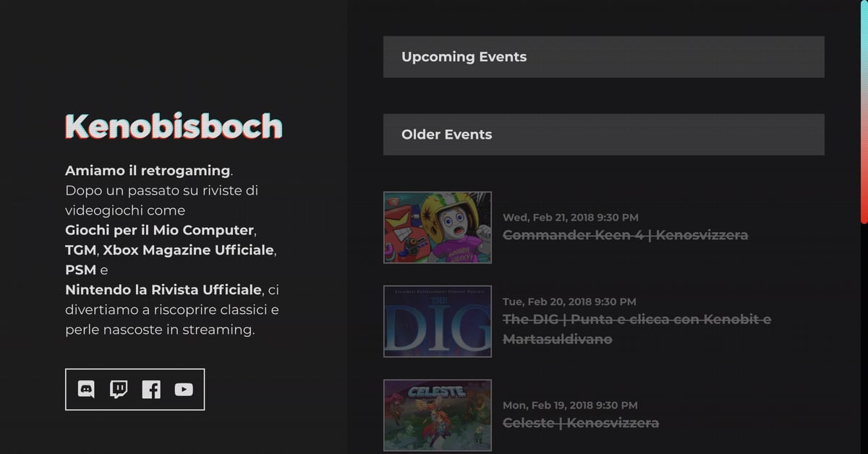Open Commander Keen 4 event thumbnail

(x=438, y=227)
